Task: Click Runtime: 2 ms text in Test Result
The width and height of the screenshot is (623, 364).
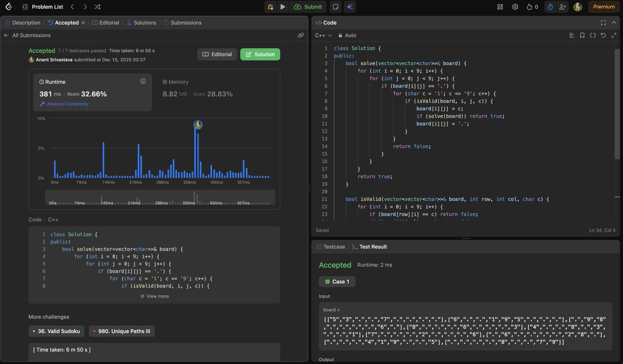Action: [375, 265]
